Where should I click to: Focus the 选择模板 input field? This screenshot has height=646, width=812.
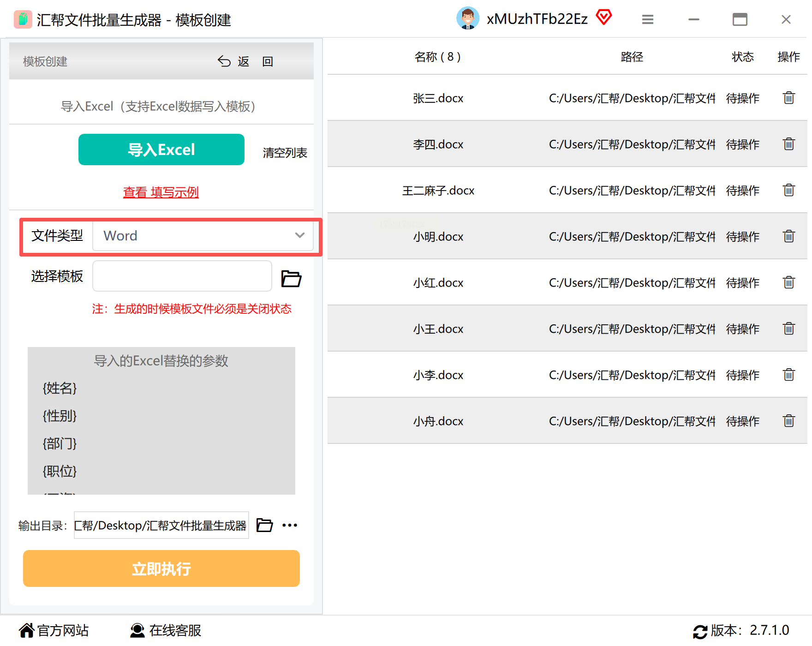point(182,276)
